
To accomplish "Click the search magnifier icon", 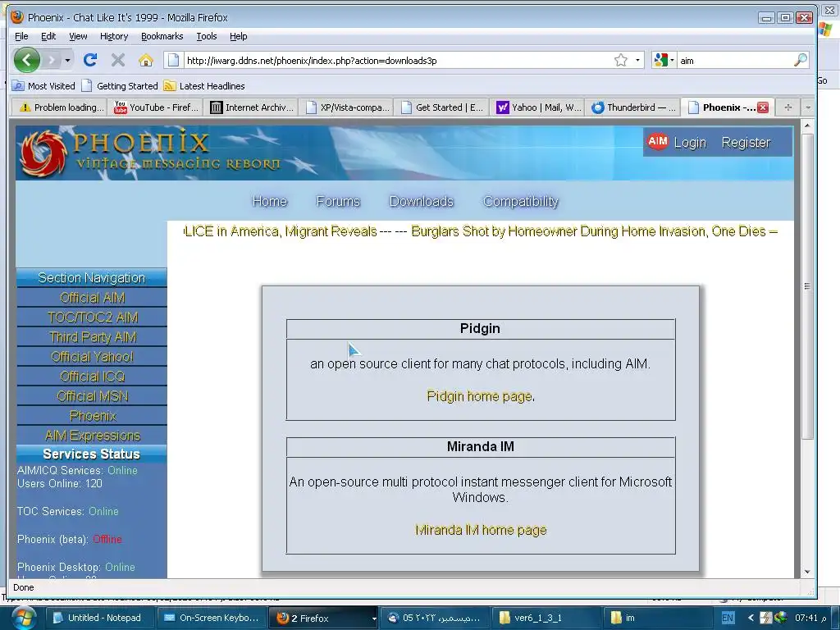I will (x=801, y=60).
